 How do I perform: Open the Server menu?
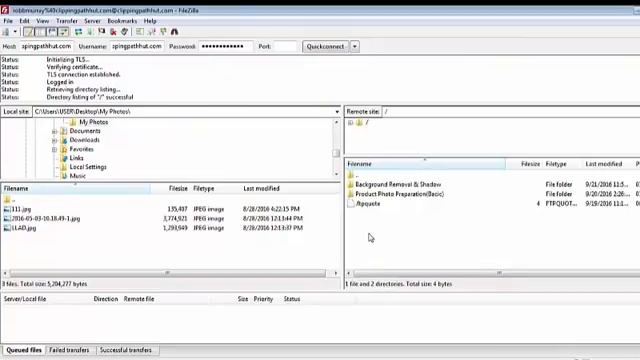(x=92, y=21)
